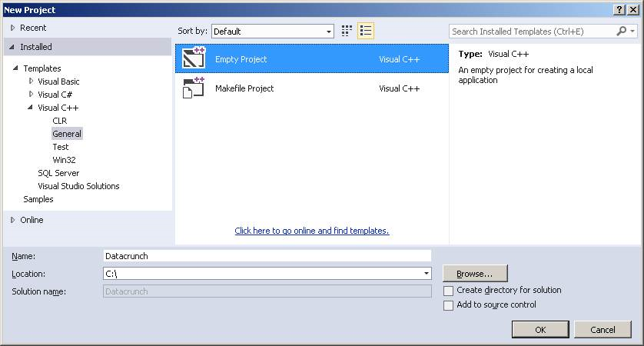Collapse the Installed section
The height and width of the screenshot is (346, 644).
point(12,47)
